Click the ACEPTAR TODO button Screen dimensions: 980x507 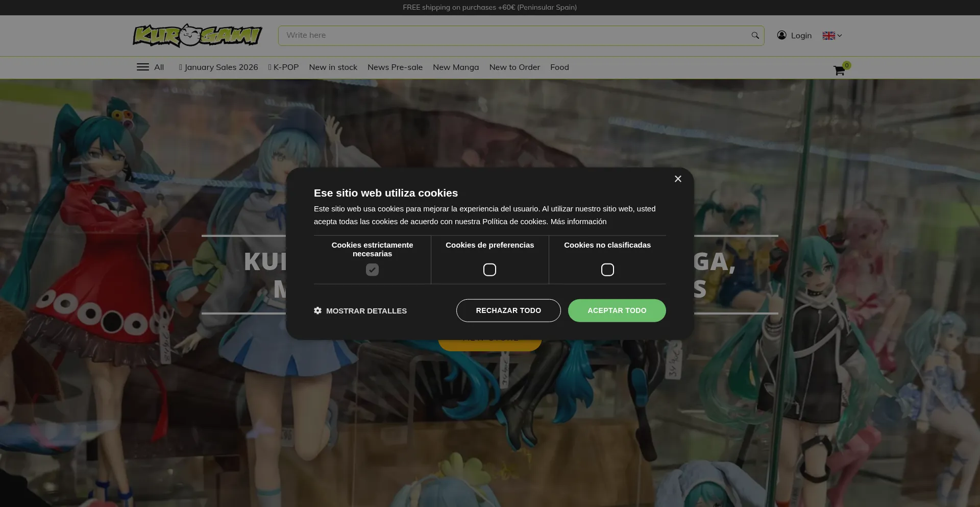(617, 310)
